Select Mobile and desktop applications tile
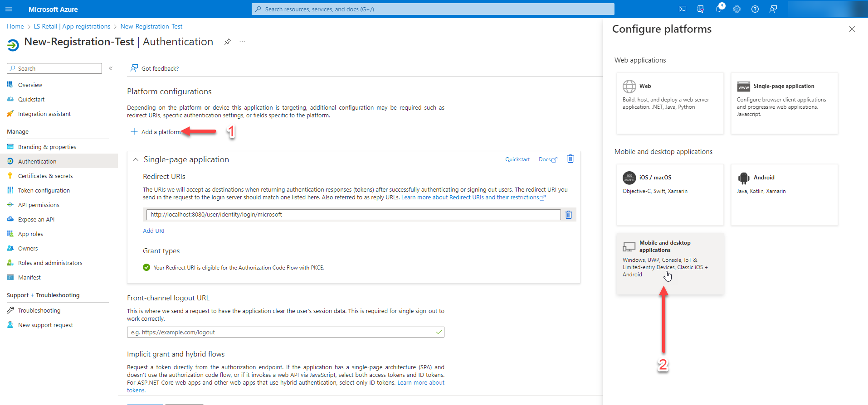This screenshot has height=405, width=868. [x=670, y=264]
